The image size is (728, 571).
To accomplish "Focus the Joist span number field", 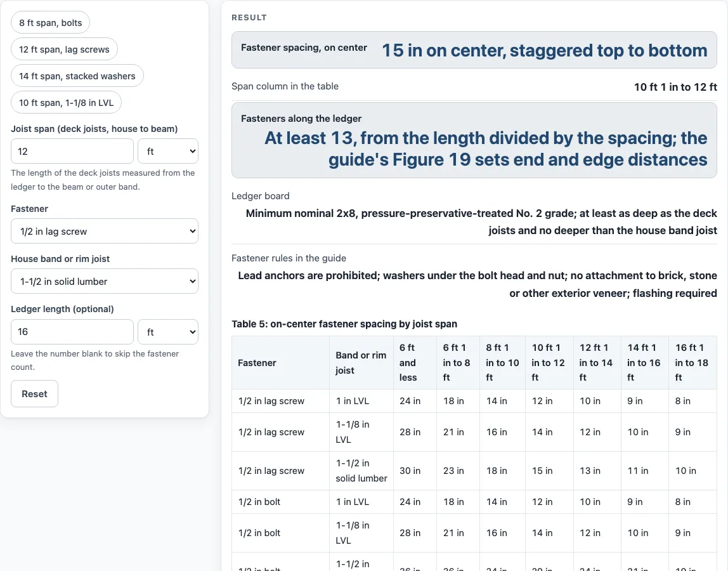I will (x=72, y=151).
